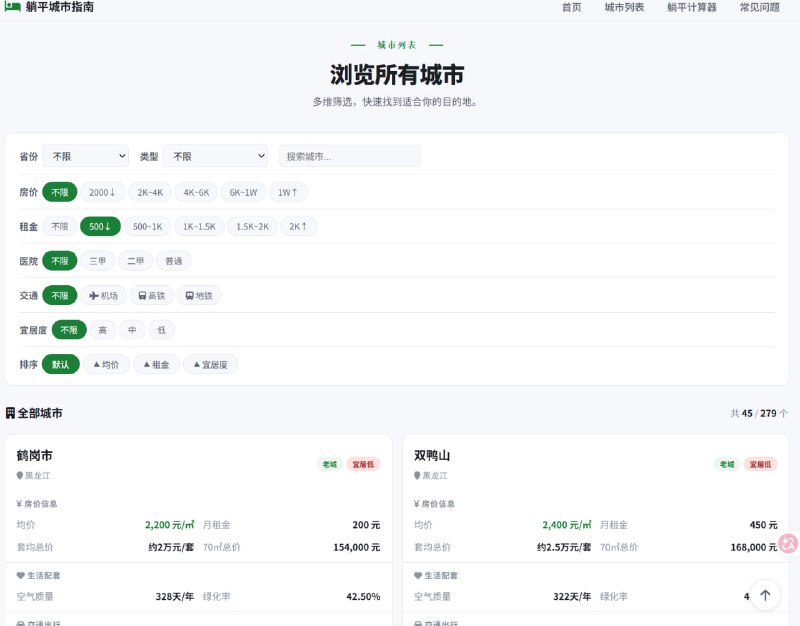Click 老城 tag on 双鸭山 card
The width and height of the screenshot is (800, 626).
(x=727, y=464)
